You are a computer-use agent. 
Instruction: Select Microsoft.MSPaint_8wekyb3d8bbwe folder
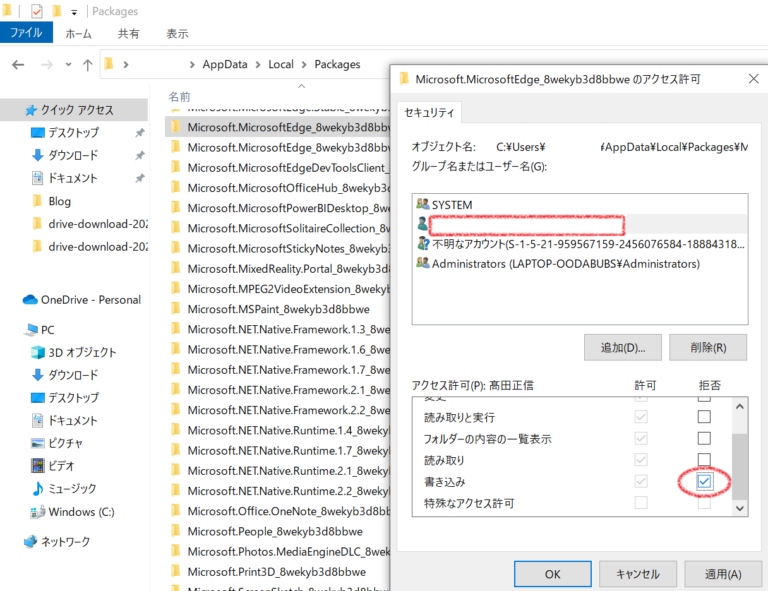point(278,309)
